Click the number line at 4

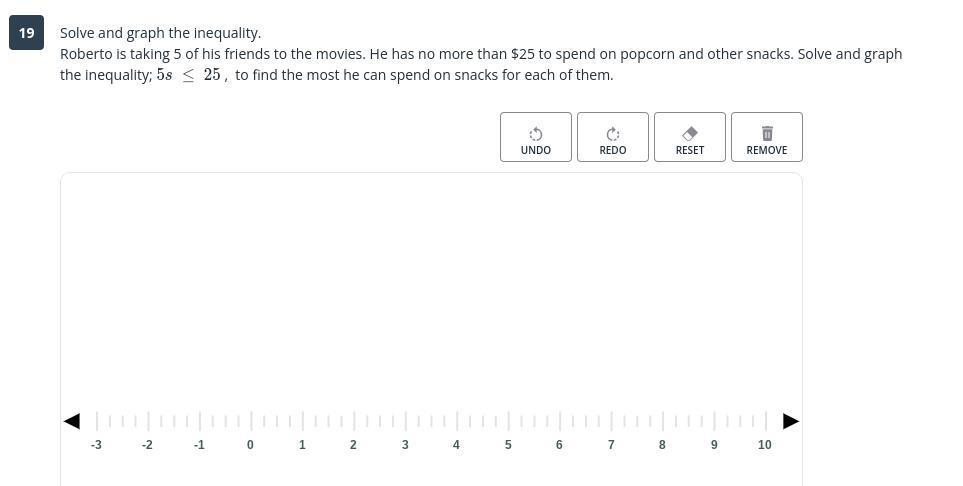point(457,421)
